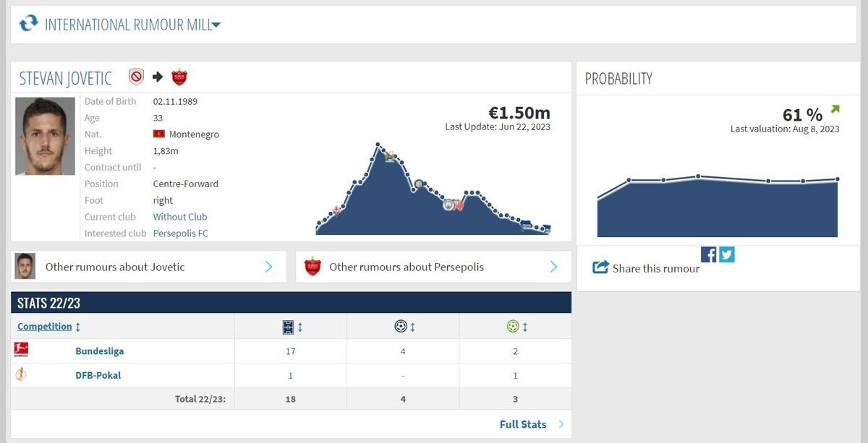Expand the International Rumour Mill dropdown
The image size is (868, 443).
216,25
